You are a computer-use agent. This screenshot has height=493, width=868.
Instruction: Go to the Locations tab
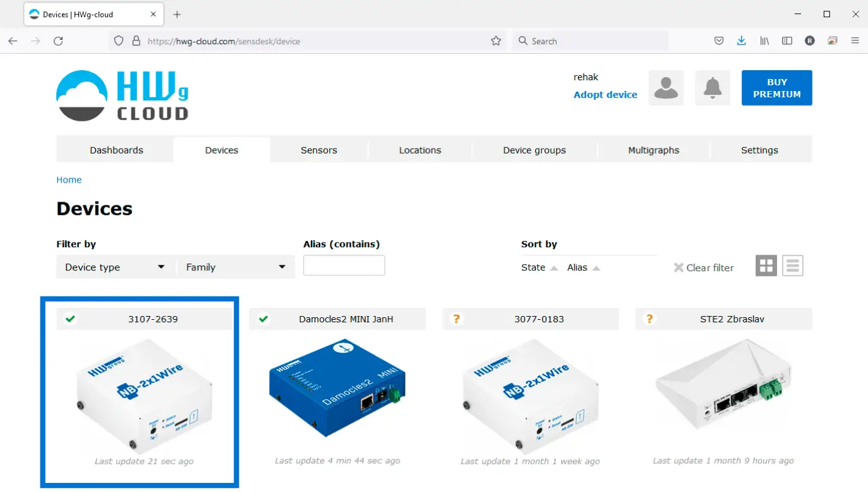420,150
